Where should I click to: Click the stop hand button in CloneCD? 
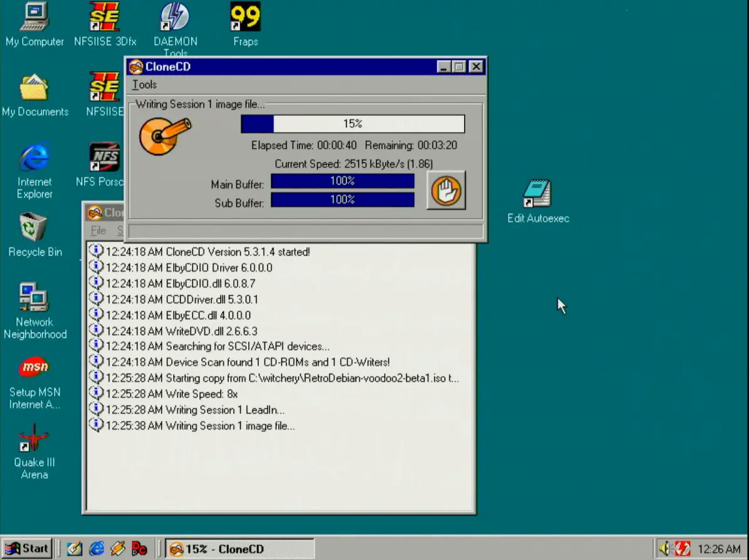coord(446,190)
